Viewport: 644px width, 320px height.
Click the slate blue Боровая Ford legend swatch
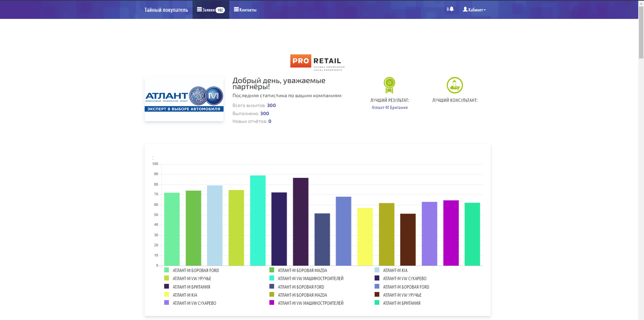point(272,286)
